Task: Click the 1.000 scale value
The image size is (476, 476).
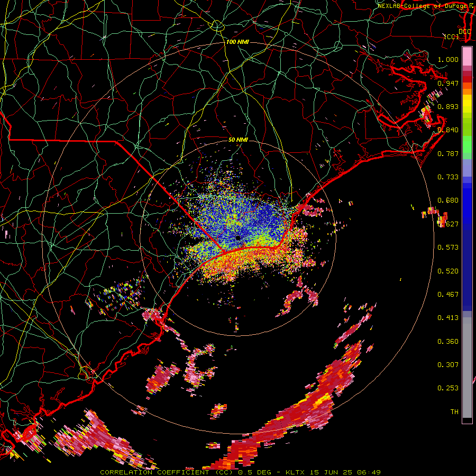Action: [448, 59]
